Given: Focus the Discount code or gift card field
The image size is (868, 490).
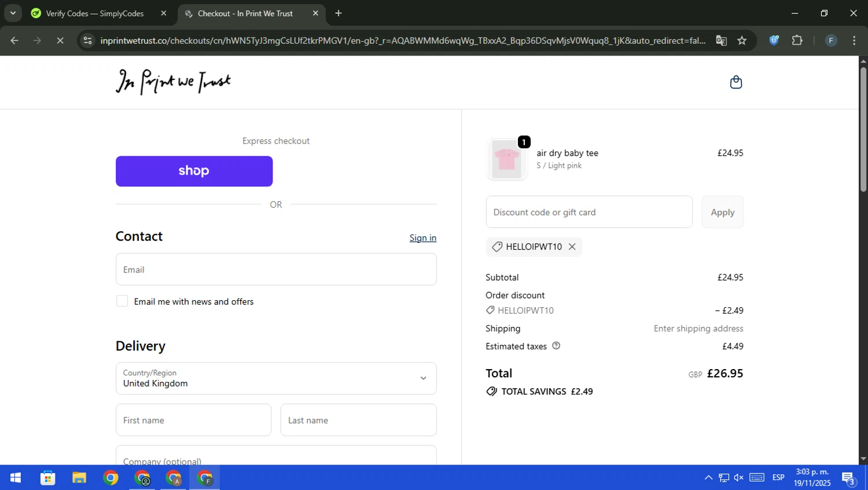Looking at the screenshot, I should point(589,212).
